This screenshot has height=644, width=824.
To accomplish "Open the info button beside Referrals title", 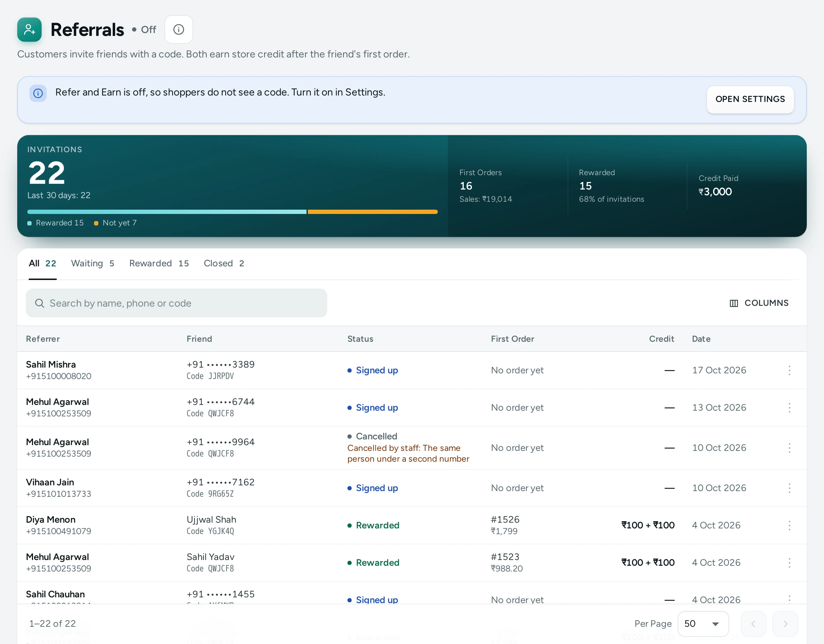I will coord(178,29).
